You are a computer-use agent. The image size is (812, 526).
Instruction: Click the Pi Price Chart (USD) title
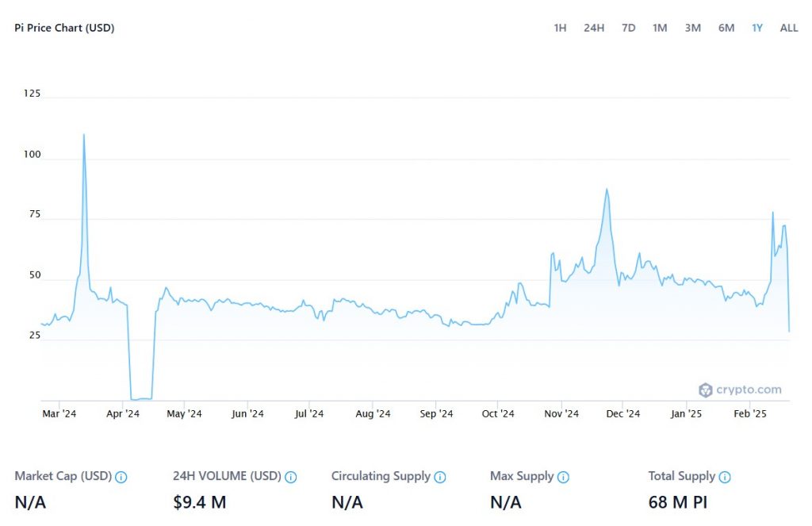[x=65, y=28]
